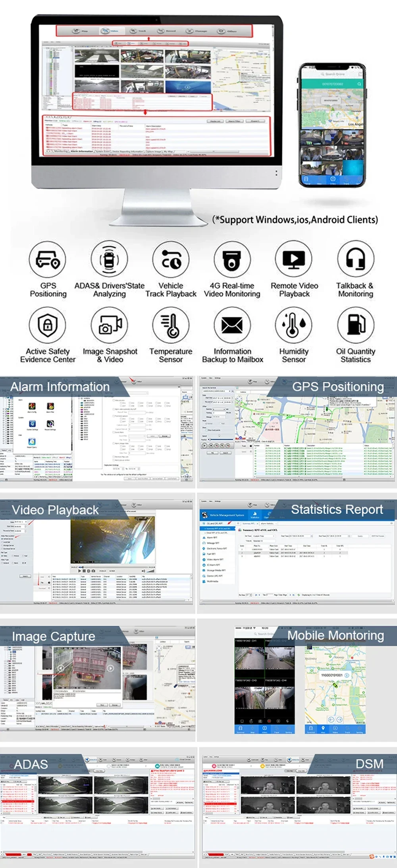Click the Alarm Filter button on monitor
This screenshot has width=397, height=868.
point(235,121)
